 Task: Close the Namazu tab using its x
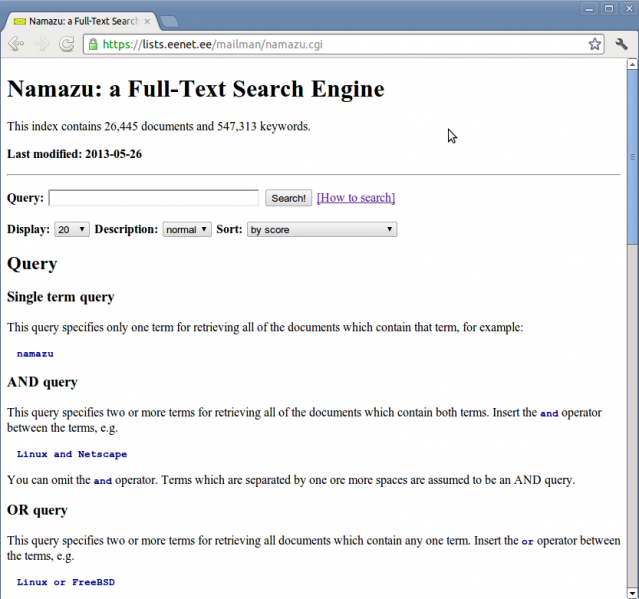[147, 21]
